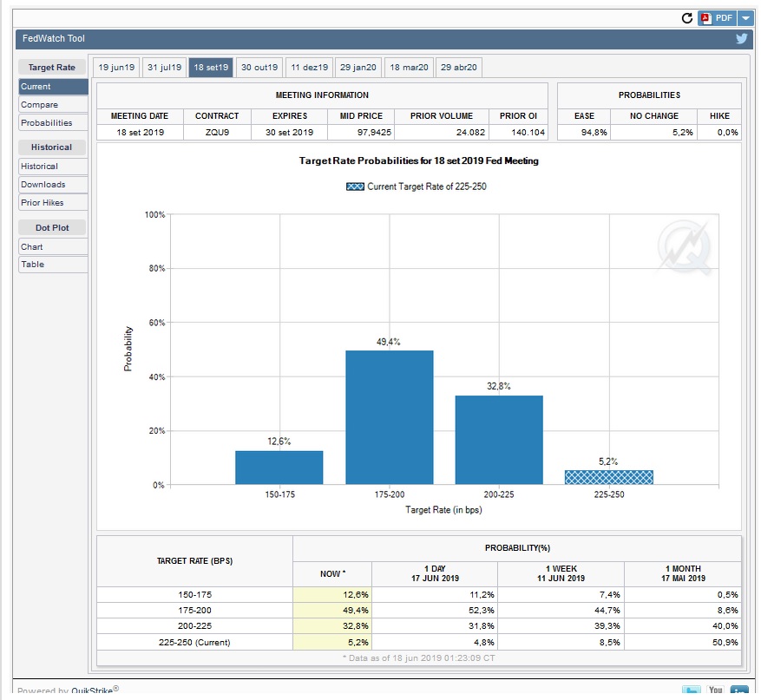Select the 31 jul19 meeting tab
The height and width of the screenshot is (700, 761).
coord(164,68)
